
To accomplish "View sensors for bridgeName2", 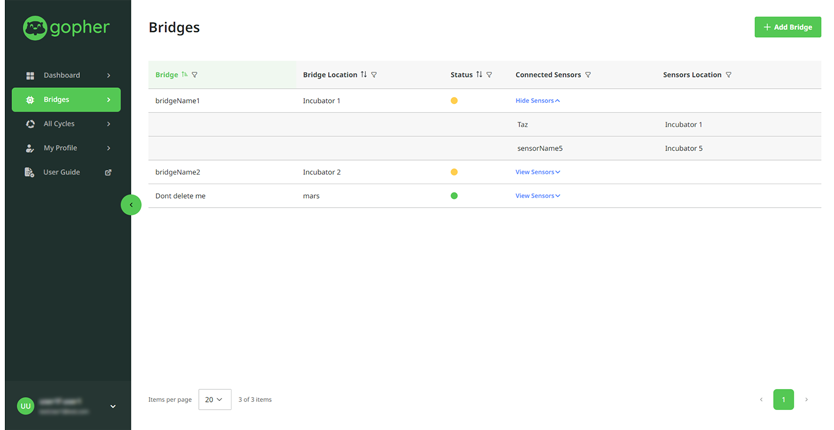I will tap(537, 172).
